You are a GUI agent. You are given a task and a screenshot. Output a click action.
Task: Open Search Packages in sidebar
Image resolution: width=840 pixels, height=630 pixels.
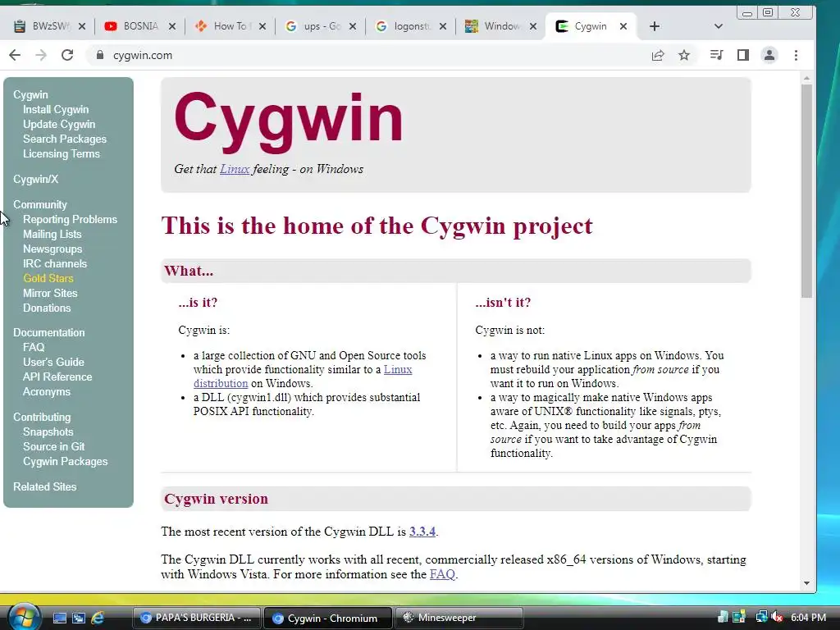point(65,139)
